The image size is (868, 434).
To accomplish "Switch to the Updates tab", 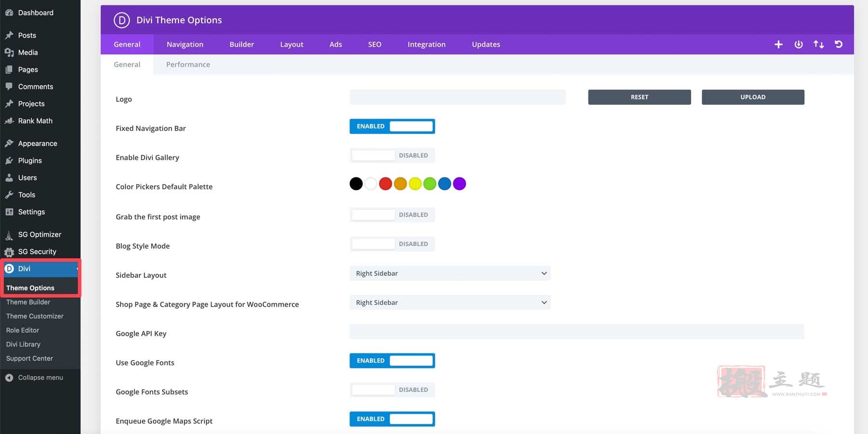I will tap(486, 44).
